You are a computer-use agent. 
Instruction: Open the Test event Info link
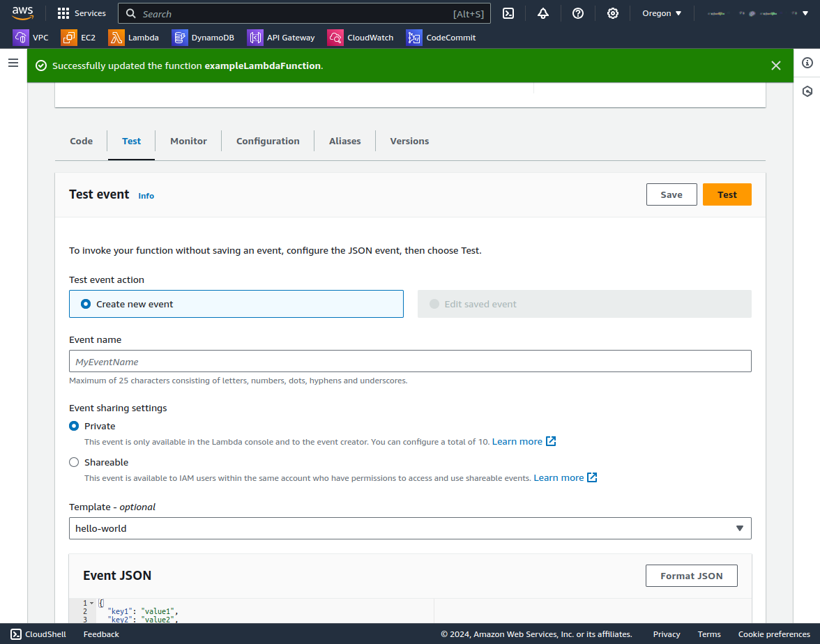click(146, 195)
